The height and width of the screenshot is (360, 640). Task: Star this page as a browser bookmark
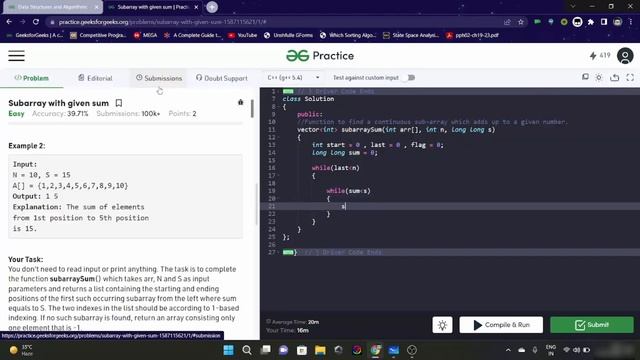point(521,22)
